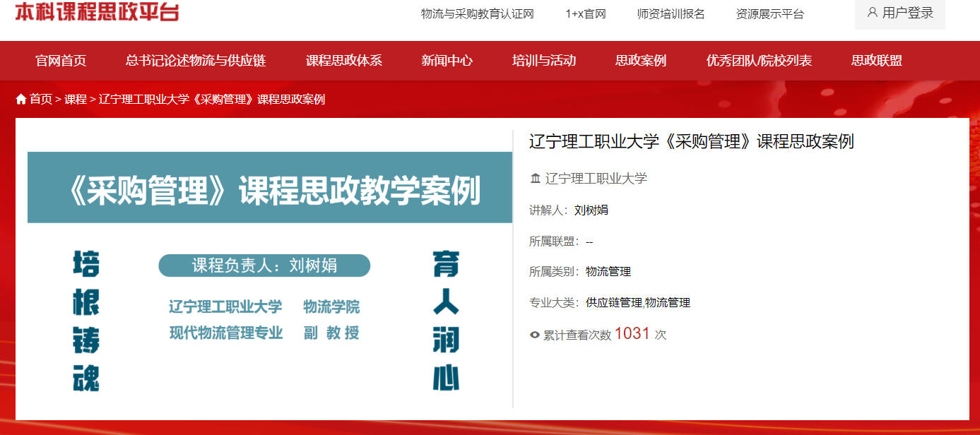Open the 官网首页 menu item

click(61, 61)
